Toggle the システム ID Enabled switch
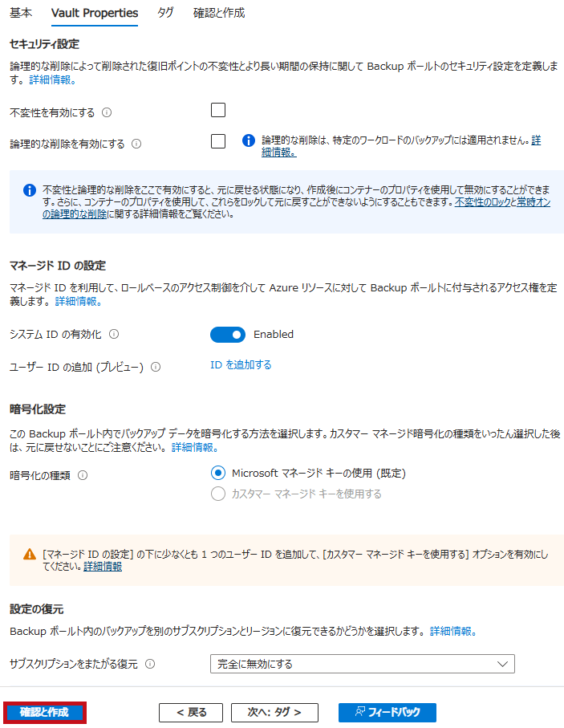 coord(228,335)
